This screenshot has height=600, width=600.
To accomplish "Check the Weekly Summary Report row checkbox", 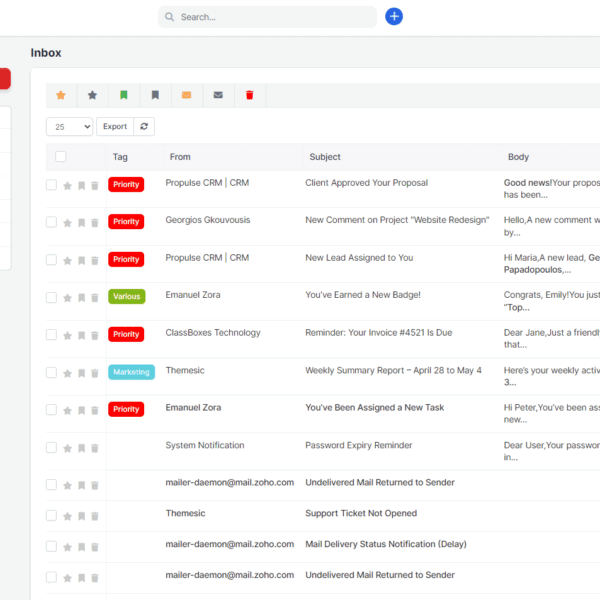I will click(51, 372).
